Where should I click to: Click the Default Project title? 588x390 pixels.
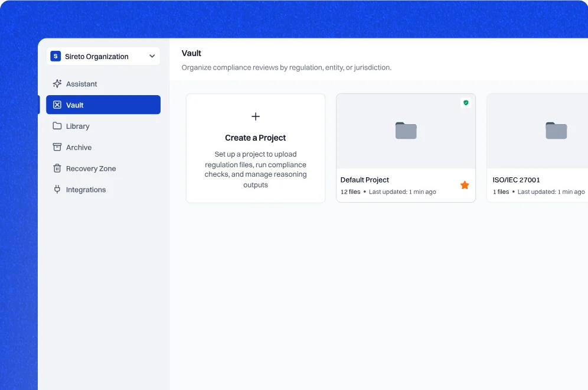364,180
